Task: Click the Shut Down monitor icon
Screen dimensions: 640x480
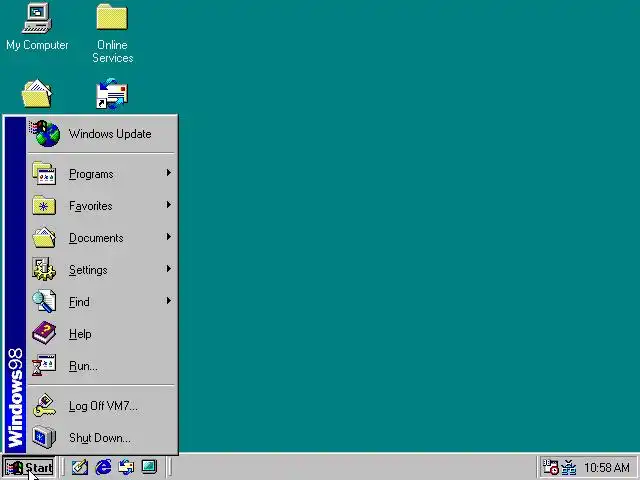Action: 44,437
